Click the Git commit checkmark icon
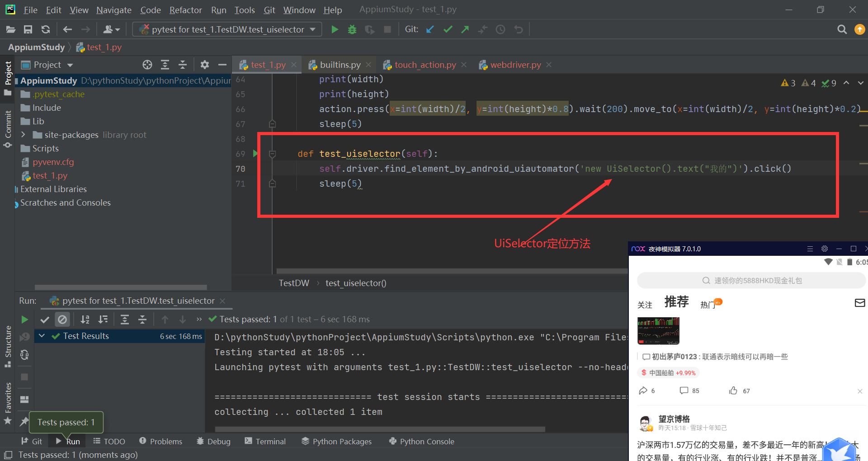The height and width of the screenshot is (461, 868). pos(448,29)
